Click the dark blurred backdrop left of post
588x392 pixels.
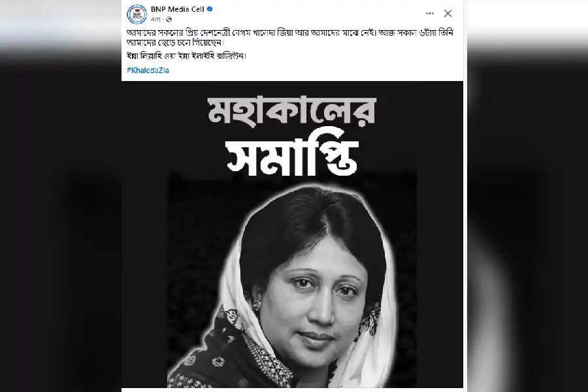click(x=60, y=225)
